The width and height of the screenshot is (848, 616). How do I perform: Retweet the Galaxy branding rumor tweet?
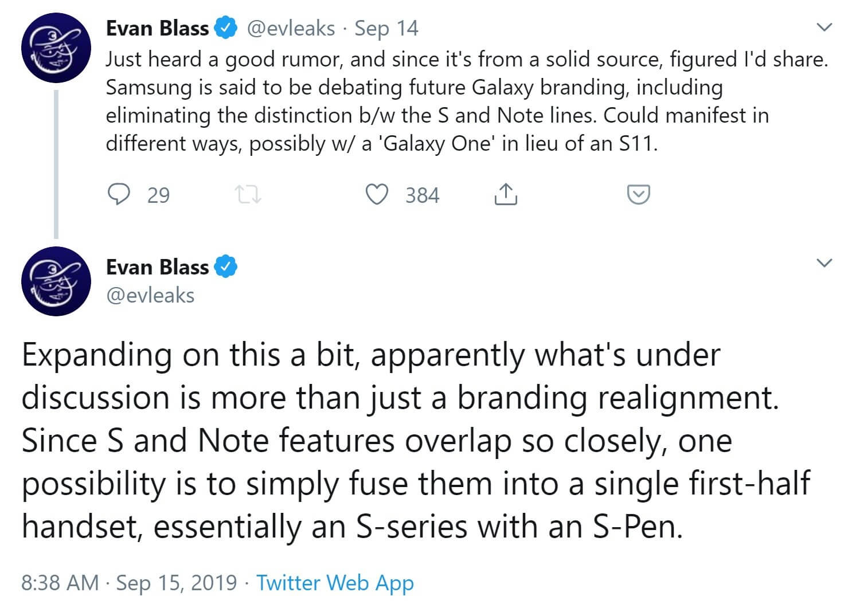tap(249, 195)
